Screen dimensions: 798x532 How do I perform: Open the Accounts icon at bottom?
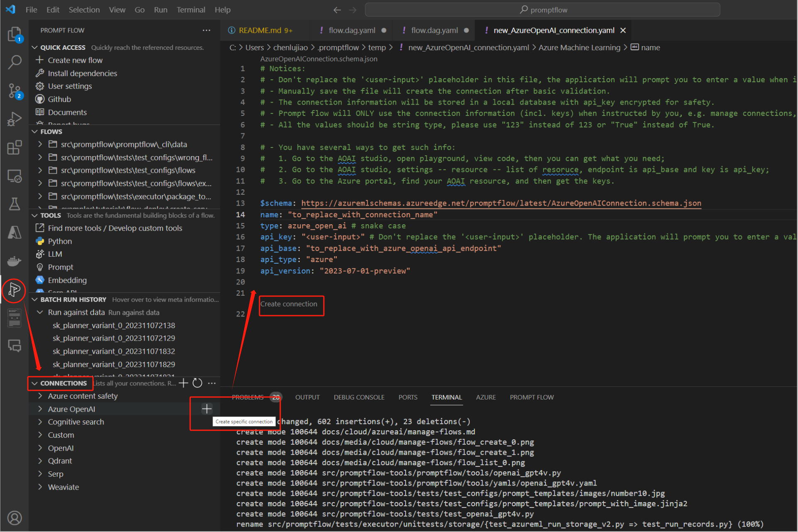14,517
